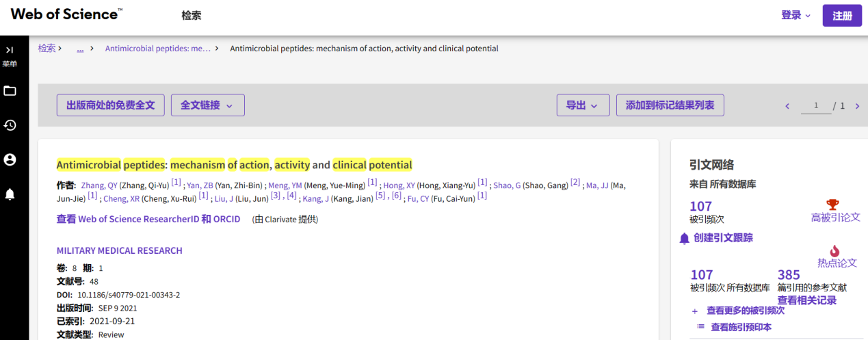Go to next record arrow
Image resolution: width=868 pixels, height=340 pixels.
click(857, 106)
